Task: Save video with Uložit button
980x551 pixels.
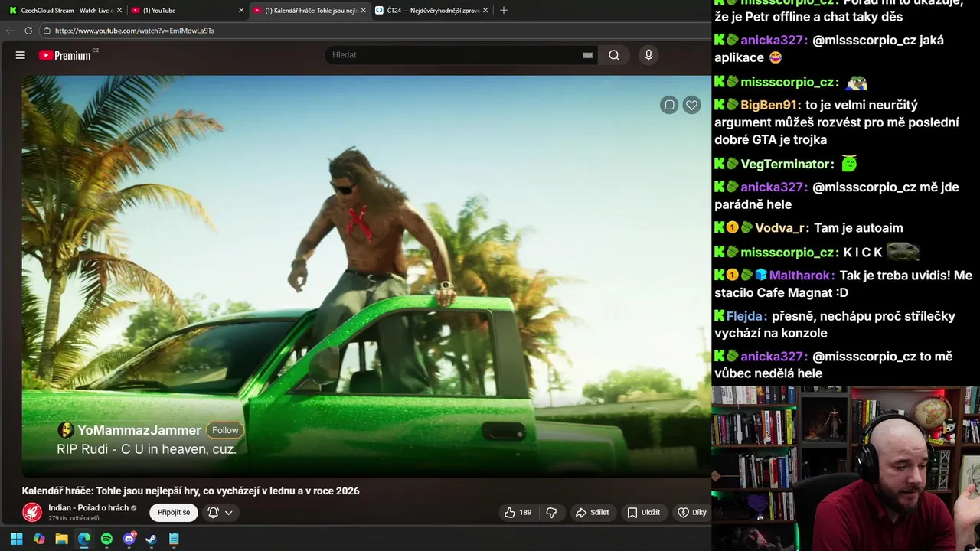Action: point(643,513)
